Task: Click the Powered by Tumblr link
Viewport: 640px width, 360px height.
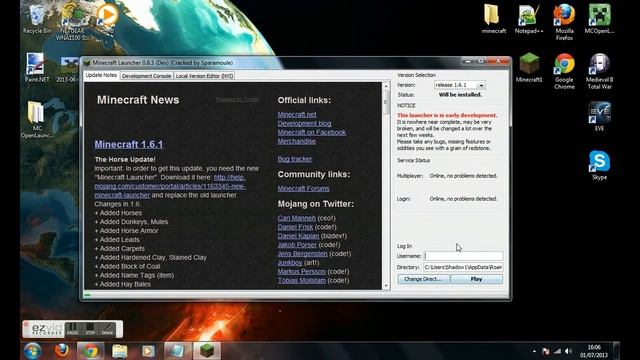Action: pos(237,100)
